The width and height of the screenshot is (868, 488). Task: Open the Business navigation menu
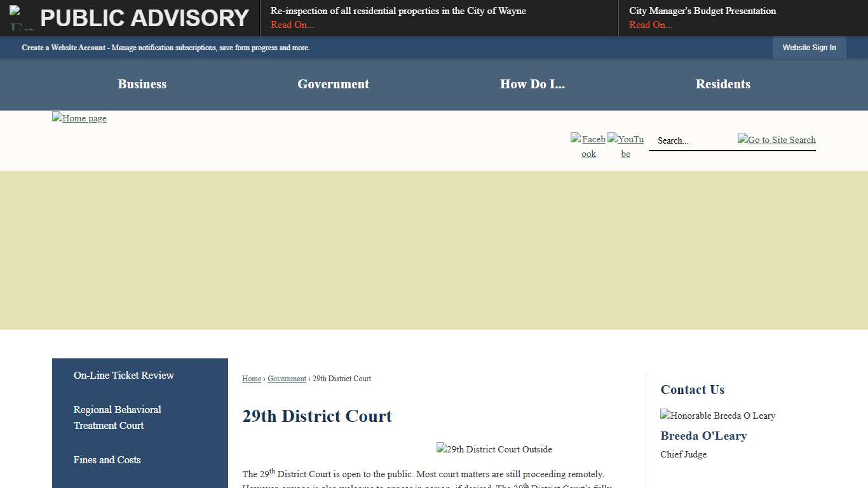(142, 84)
